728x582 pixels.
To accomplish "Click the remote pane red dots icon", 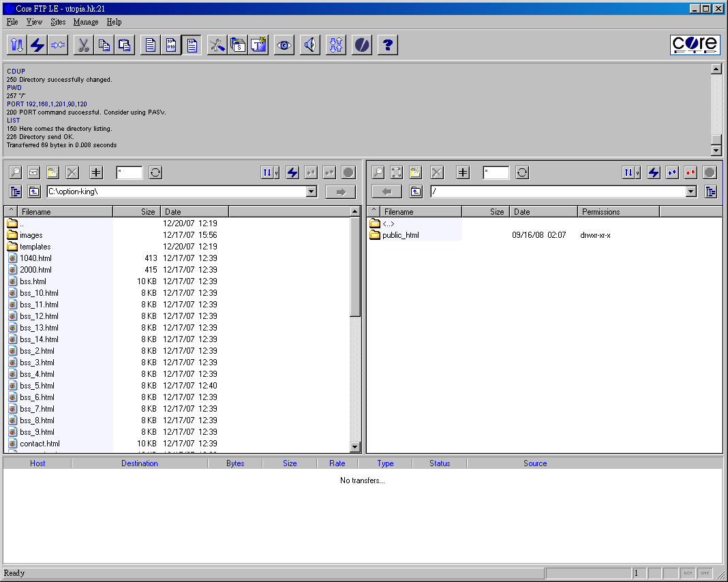I will [691, 172].
